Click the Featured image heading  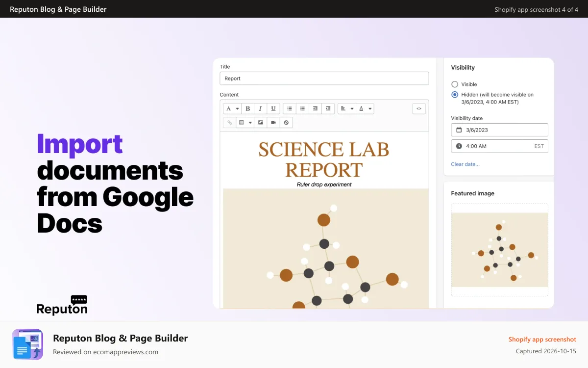[x=472, y=193]
